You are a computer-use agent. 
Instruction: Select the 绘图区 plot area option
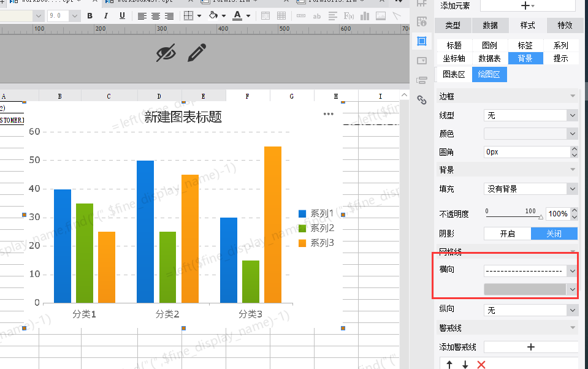pyautogui.click(x=489, y=74)
